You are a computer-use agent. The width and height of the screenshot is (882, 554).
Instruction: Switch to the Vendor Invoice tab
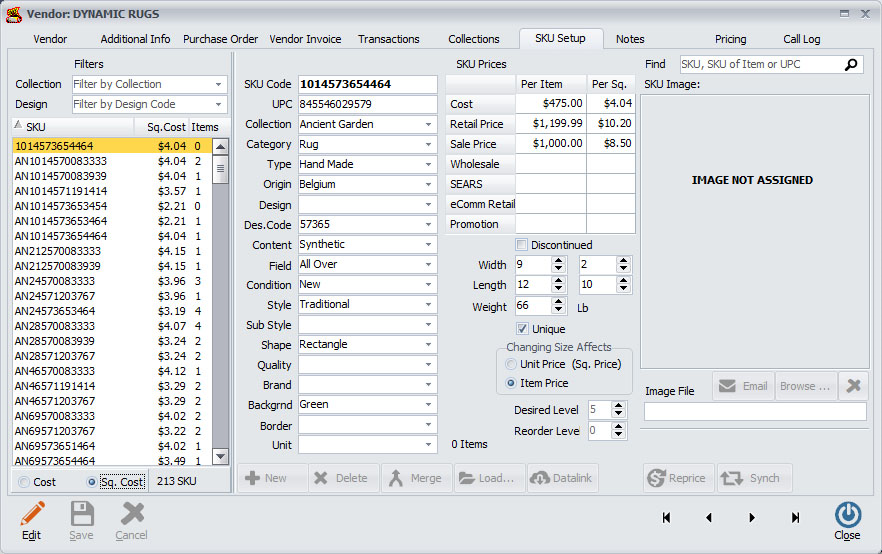tap(305, 39)
